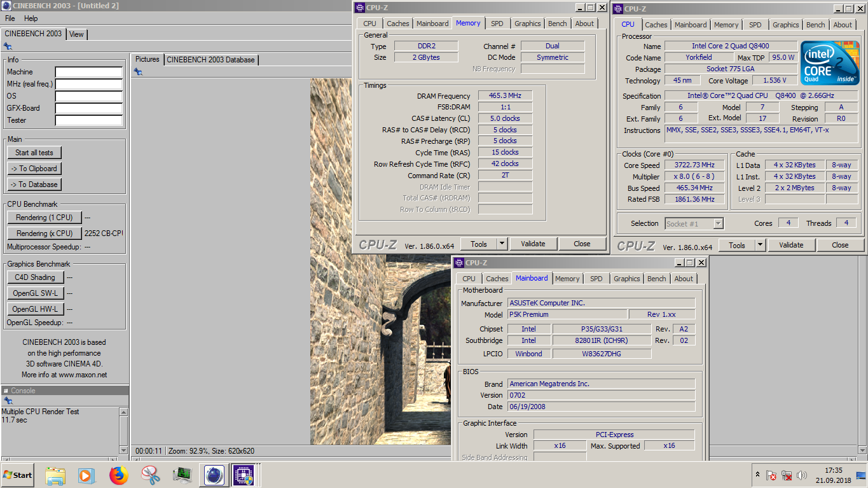Image resolution: width=868 pixels, height=488 pixels.
Task: Switch to the View tab in CINEBENCH
Action: (x=76, y=34)
